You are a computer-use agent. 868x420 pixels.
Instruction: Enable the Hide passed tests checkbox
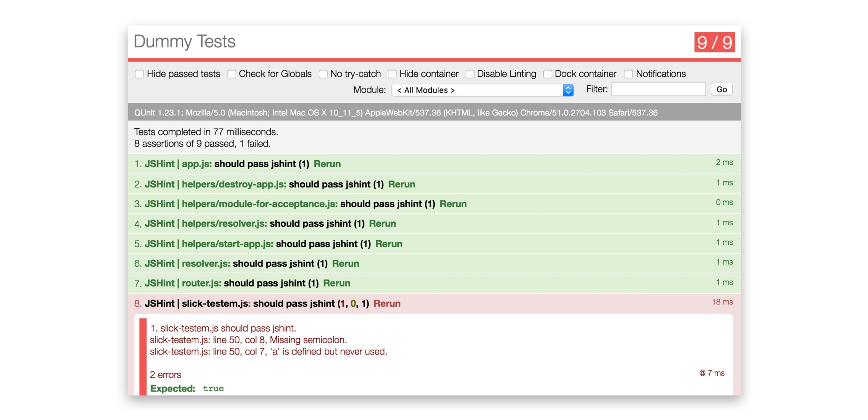coord(139,74)
